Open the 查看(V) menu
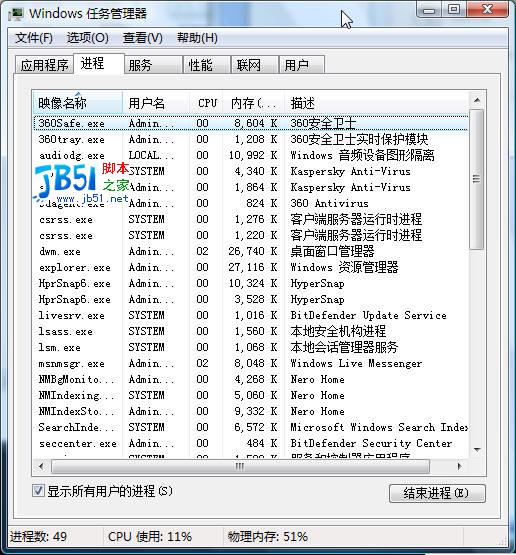The width and height of the screenshot is (516, 555). (143, 38)
